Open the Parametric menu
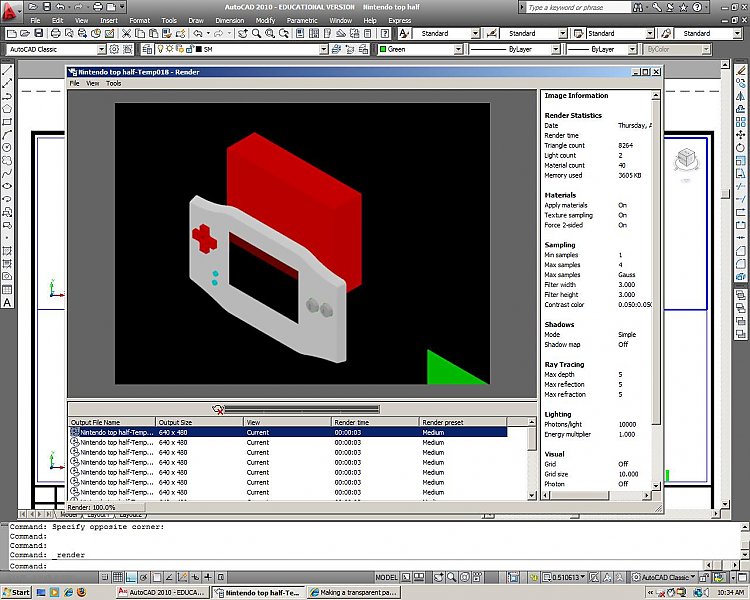The image size is (750, 600). [x=302, y=21]
